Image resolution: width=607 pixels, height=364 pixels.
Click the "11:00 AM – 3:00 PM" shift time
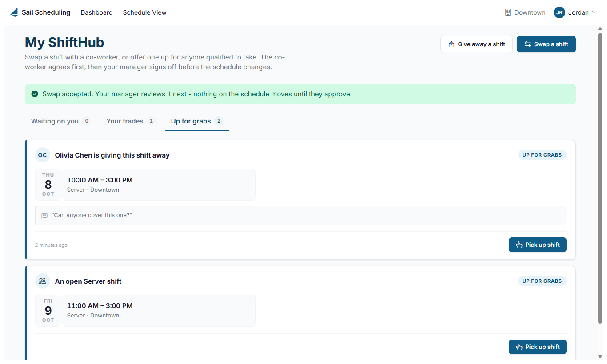[100, 306]
